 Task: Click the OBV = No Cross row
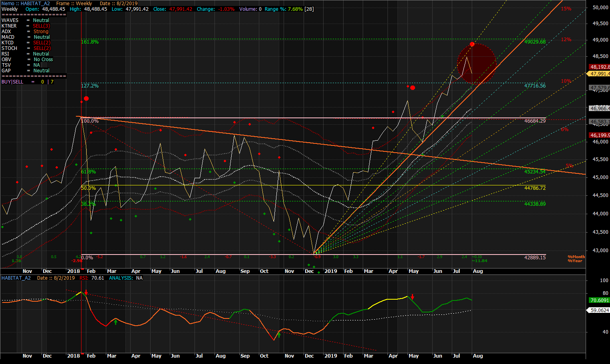tap(27, 59)
